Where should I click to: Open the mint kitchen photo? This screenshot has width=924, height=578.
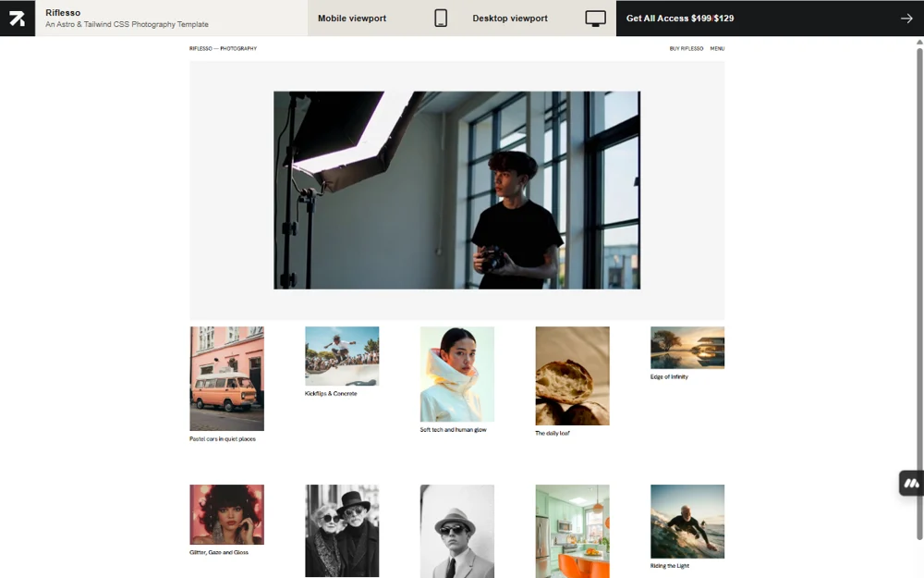click(x=572, y=532)
